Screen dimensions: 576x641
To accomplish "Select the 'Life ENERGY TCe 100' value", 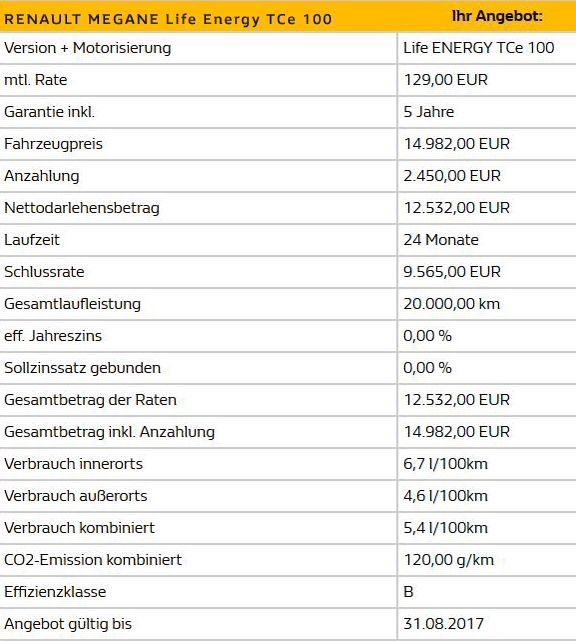I will (x=479, y=48).
